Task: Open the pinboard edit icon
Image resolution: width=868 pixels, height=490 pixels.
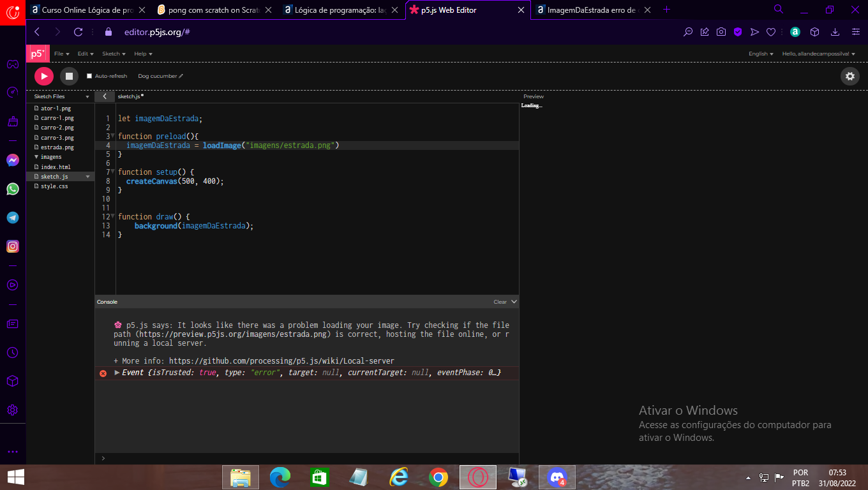Action: point(705,32)
